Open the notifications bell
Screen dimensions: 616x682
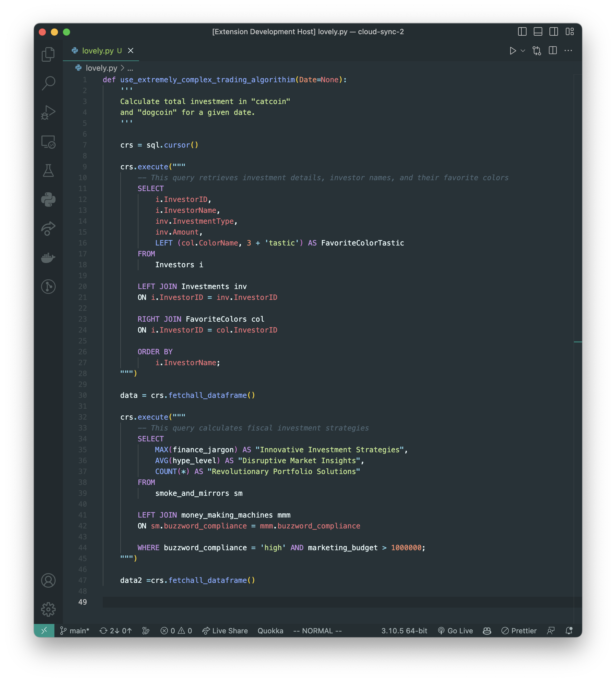[x=569, y=631]
